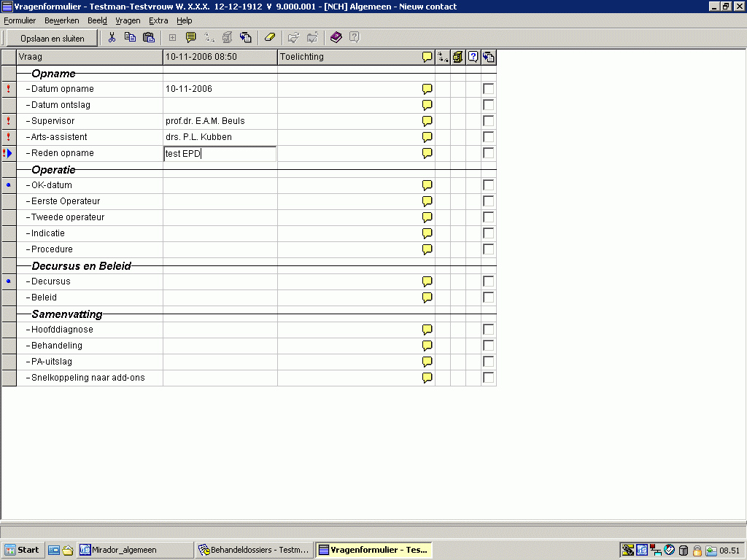Open the Windows Start button
The image size is (747, 560).
23,550
